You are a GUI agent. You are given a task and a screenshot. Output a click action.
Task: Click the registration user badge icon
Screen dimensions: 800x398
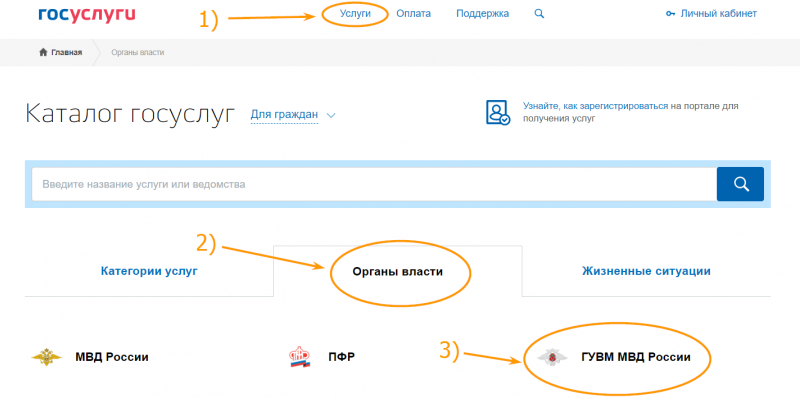[497, 112]
